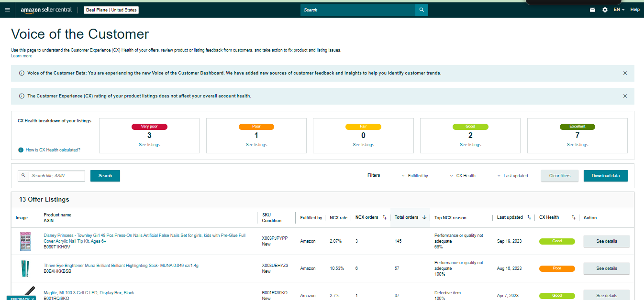
Task: Click the teal Search button
Action: pos(105,176)
